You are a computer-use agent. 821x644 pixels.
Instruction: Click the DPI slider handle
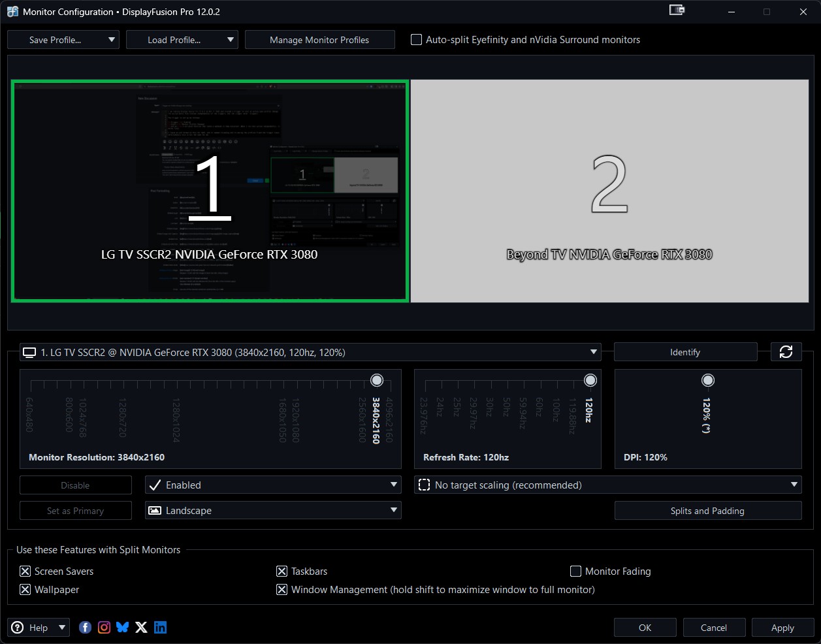pos(708,380)
